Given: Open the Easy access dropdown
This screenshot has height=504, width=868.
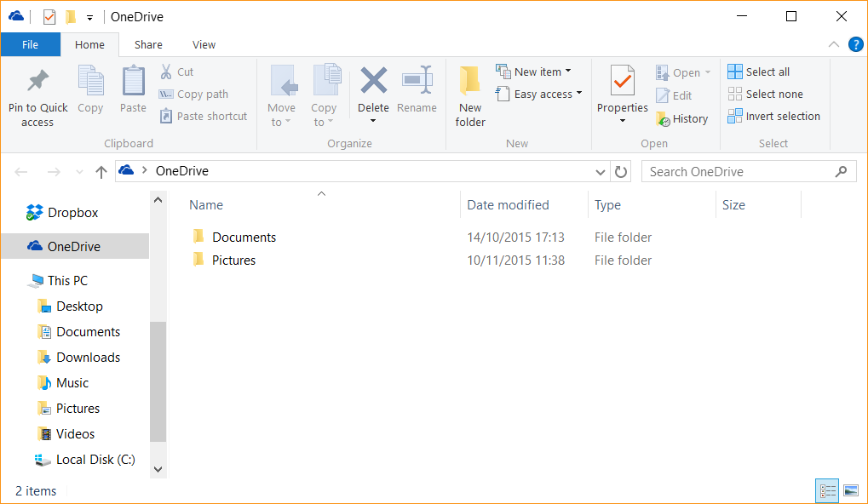Looking at the screenshot, I should coord(539,94).
